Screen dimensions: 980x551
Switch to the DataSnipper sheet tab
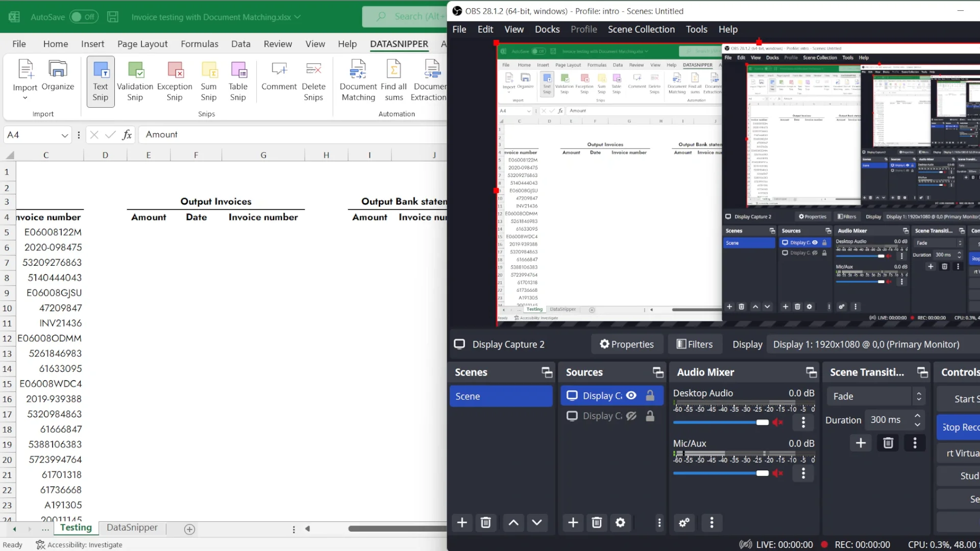click(132, 528)
